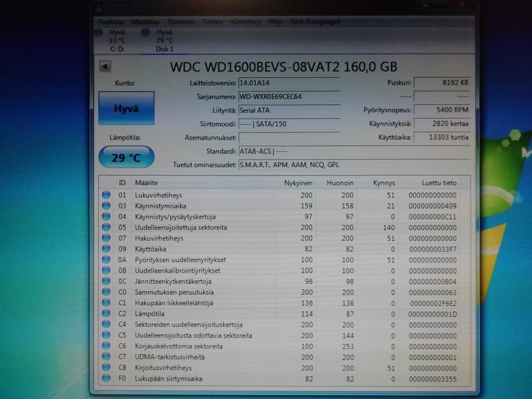This screenshot has height=399, width=532.
Task: Click status icon for Korjauskelvottomia sektoreita row
Action: tap(106, 346)
